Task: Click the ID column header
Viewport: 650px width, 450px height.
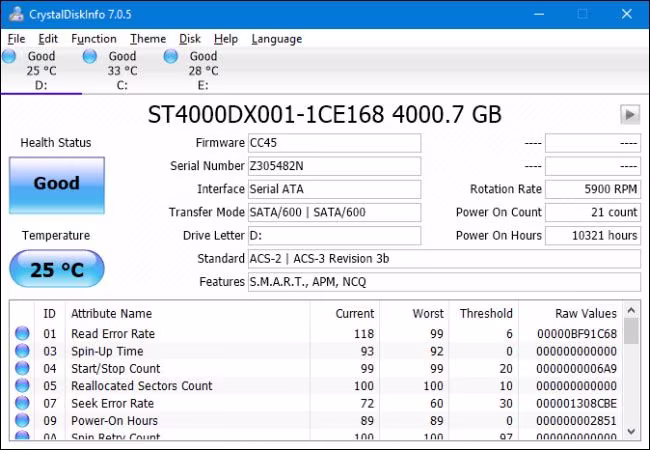Action: pyautogui.click(x=49, y=314)
